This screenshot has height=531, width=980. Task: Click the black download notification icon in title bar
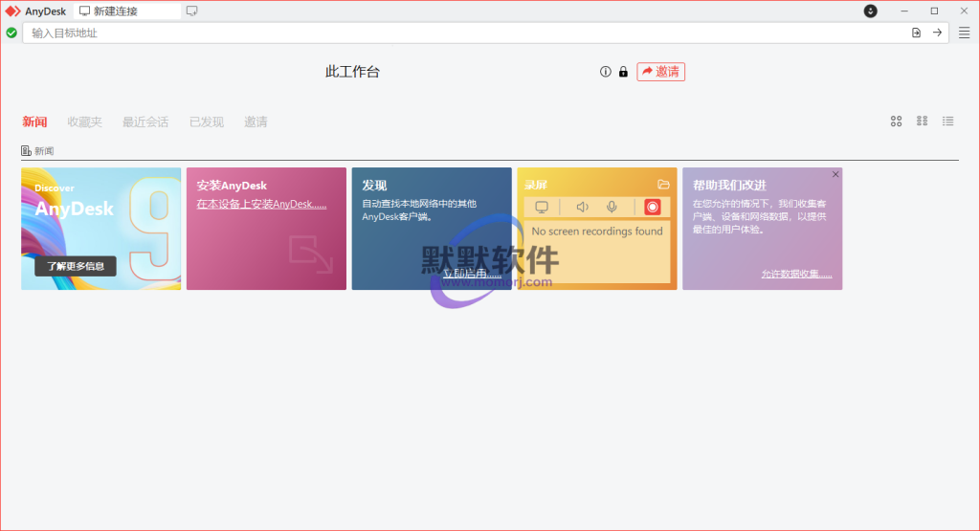pos(870,11)
